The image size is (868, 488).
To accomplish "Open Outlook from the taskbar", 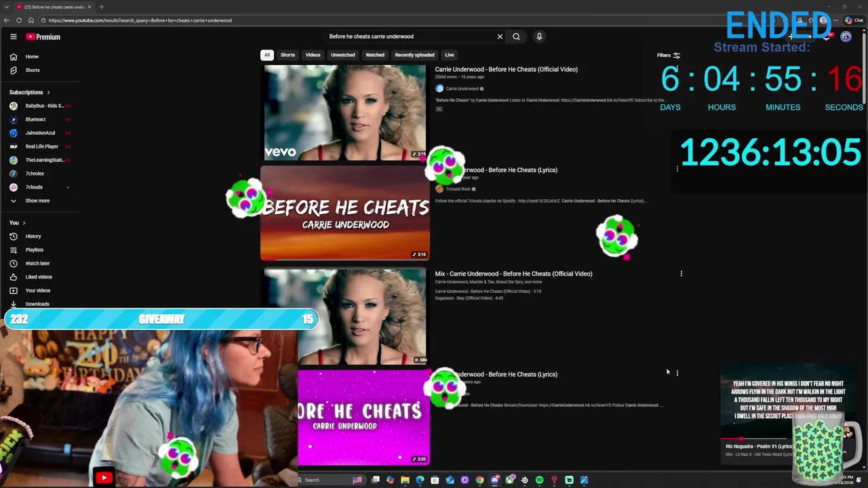I will (450, 480).
